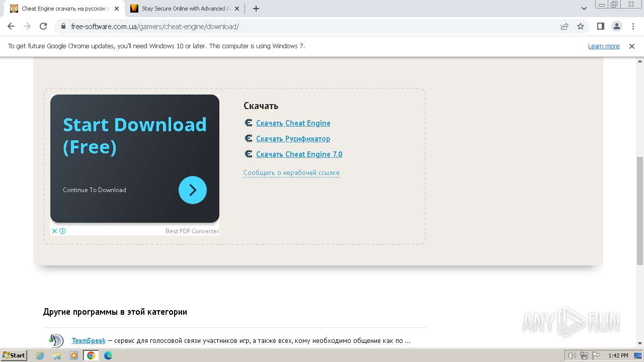644x362 pixels.
Task: Open a new browser tab
Action: 256,9
